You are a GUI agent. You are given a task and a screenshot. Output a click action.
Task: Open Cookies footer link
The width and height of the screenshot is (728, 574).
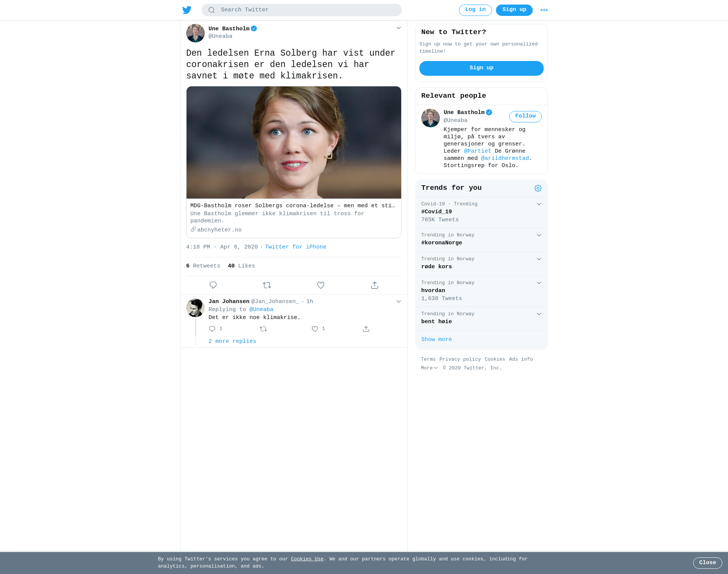(495, 360)
